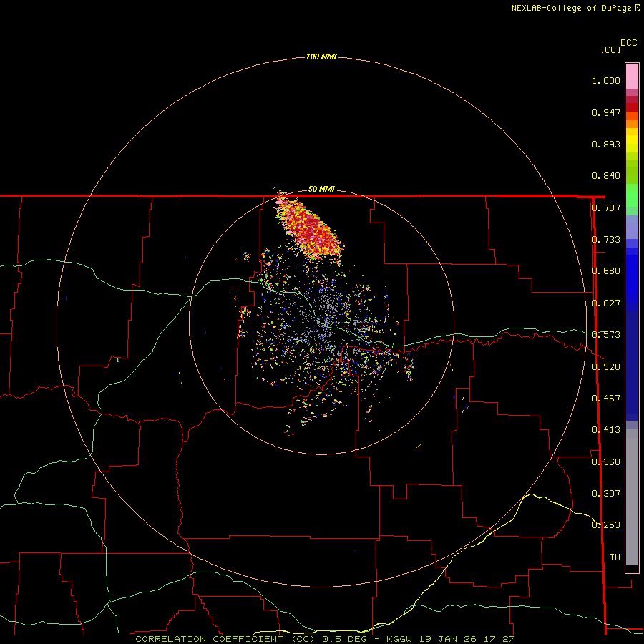
Task: Select the 0.307 scale value
Action: (x=606, y=494)
